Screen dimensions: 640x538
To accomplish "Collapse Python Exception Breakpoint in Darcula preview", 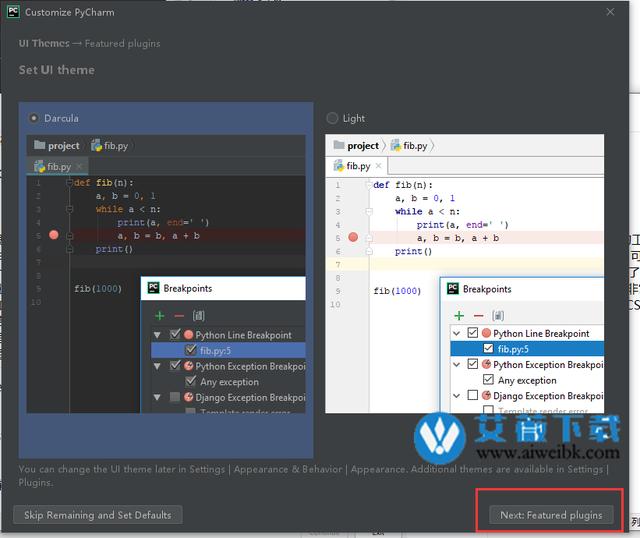I will [157, 366].
